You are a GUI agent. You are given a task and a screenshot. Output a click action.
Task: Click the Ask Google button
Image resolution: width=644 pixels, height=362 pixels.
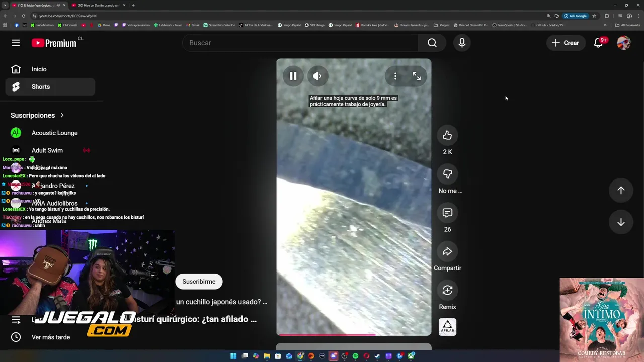(576, 16)
